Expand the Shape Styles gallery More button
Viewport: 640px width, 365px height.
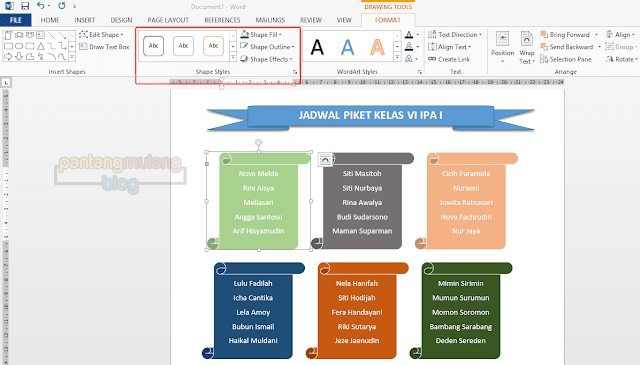[x=233, y=58]
